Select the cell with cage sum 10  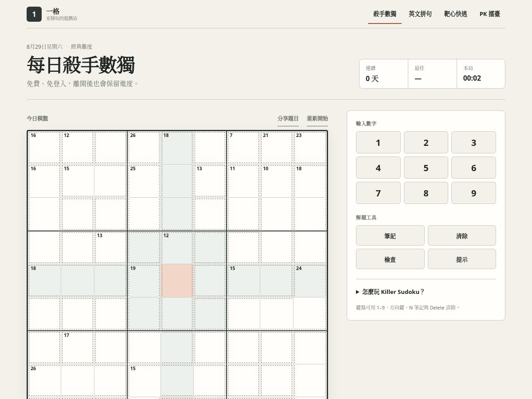pos(277,181)
